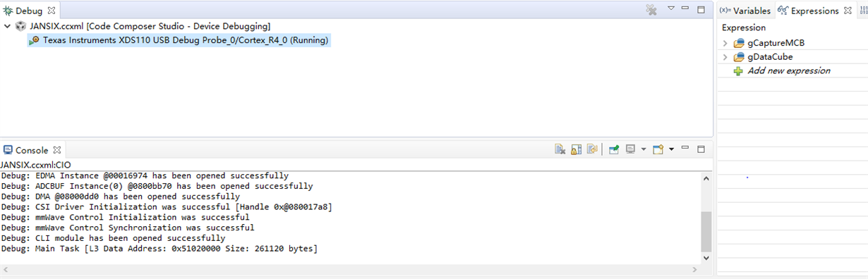Click Remove All Terminated Launches icon
868x279 pixels.
click(651, 10)
